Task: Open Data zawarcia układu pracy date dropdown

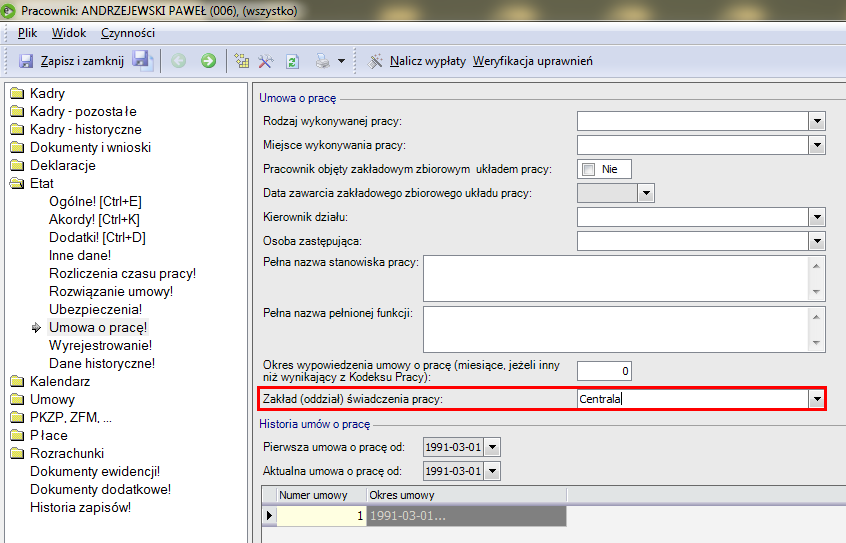Action: (646, 193)
